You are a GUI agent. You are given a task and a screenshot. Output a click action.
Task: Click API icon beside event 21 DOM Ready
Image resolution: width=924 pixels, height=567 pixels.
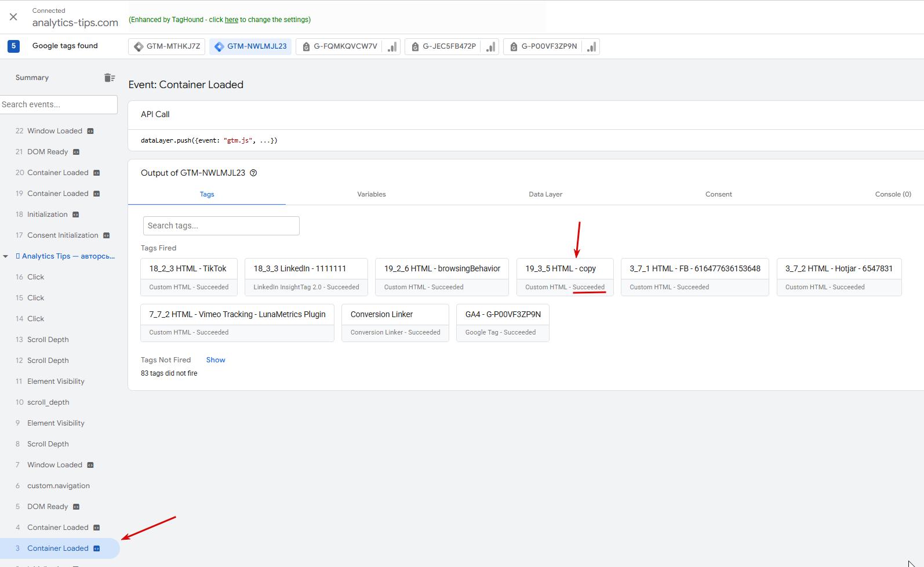[76, 152]
